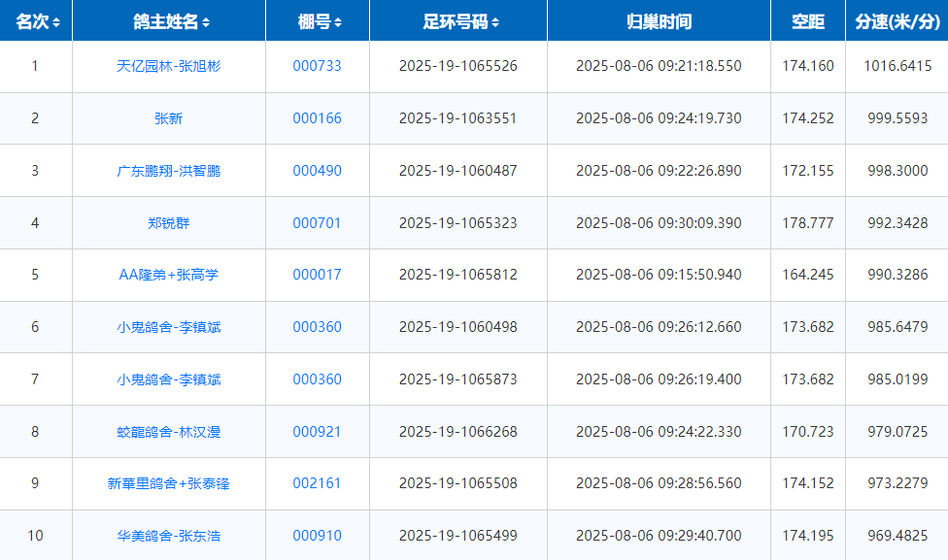The width and height of the screenshot is (948, 560).
Task: Select ring number 2025-19-1065526 cell
Action: coord(457,66)
